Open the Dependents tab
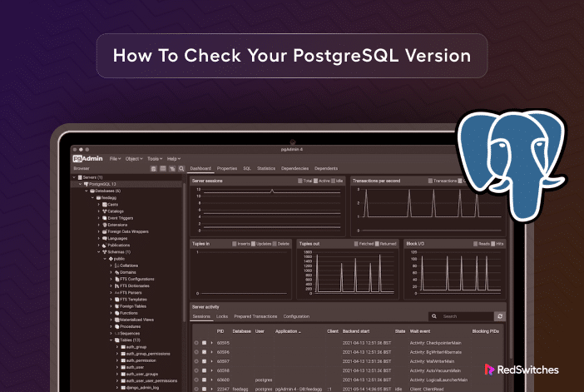The image size is (584, 392). pyautogui.click(x=326, y=168)
